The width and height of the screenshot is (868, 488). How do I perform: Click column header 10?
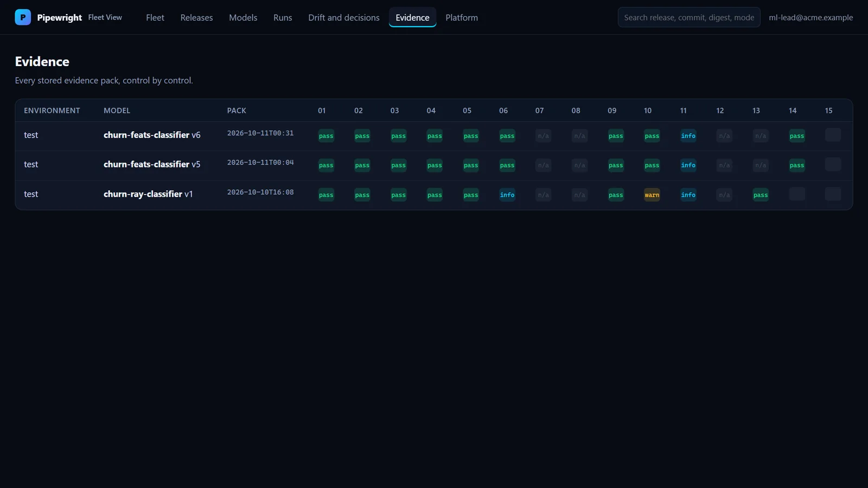(648, 111)
